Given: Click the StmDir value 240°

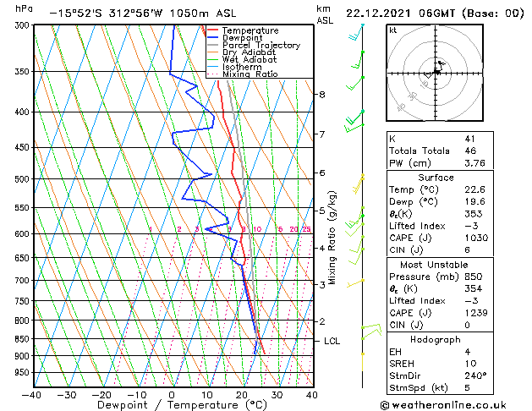Looking at the screenshot, I should [x=475, y=375].
